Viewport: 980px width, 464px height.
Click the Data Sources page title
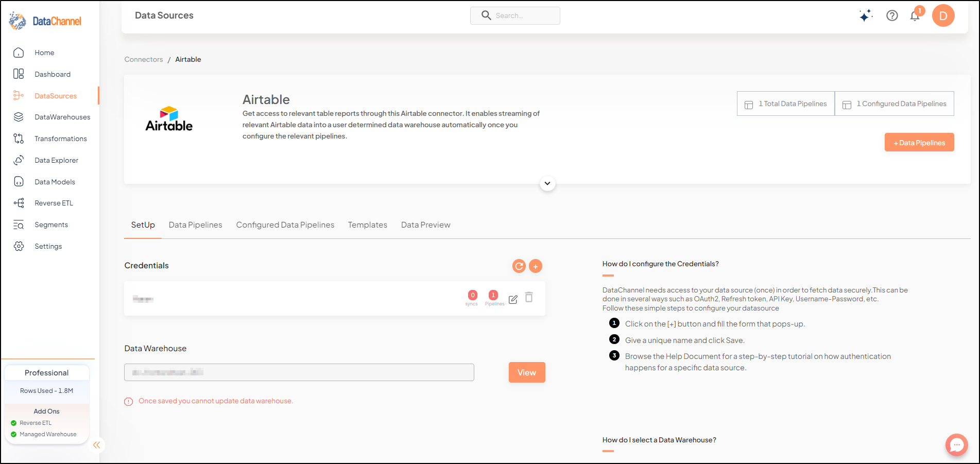(164, 15)
